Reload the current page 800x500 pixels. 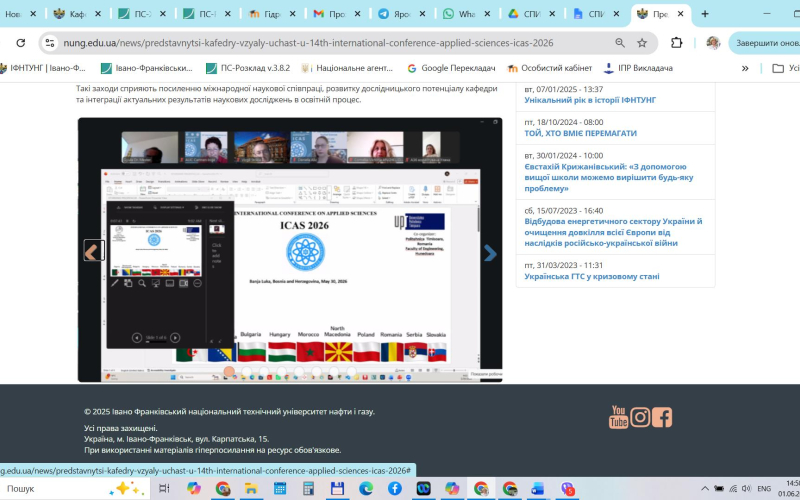pos(20,43)
